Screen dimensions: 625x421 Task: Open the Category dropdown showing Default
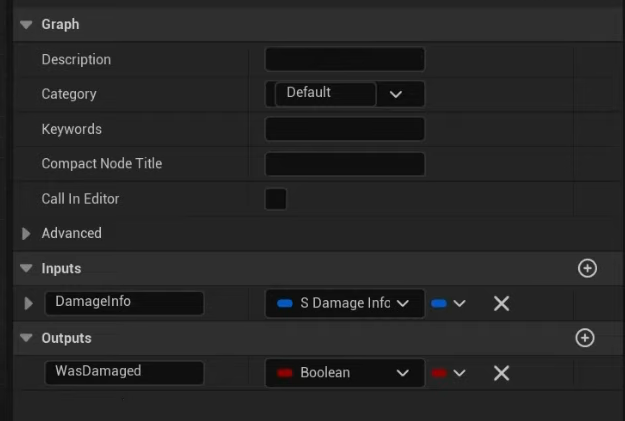[346, 94]
